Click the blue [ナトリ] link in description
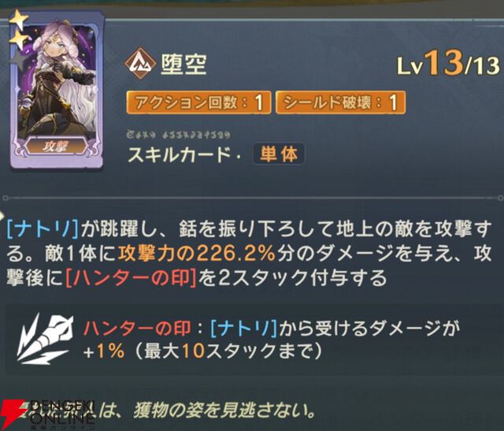504x431 pixels. [43, 230]
